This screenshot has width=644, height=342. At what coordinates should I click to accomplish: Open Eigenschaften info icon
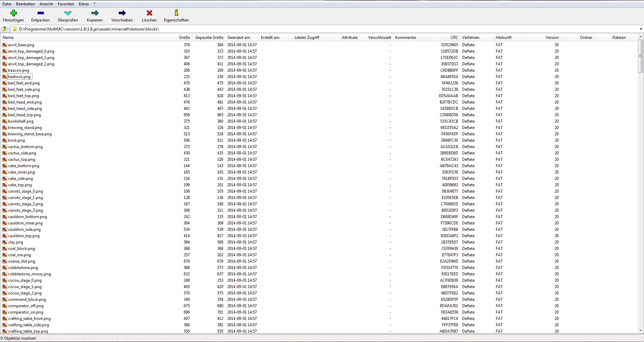pyautogui.click(x=176, y=13)
